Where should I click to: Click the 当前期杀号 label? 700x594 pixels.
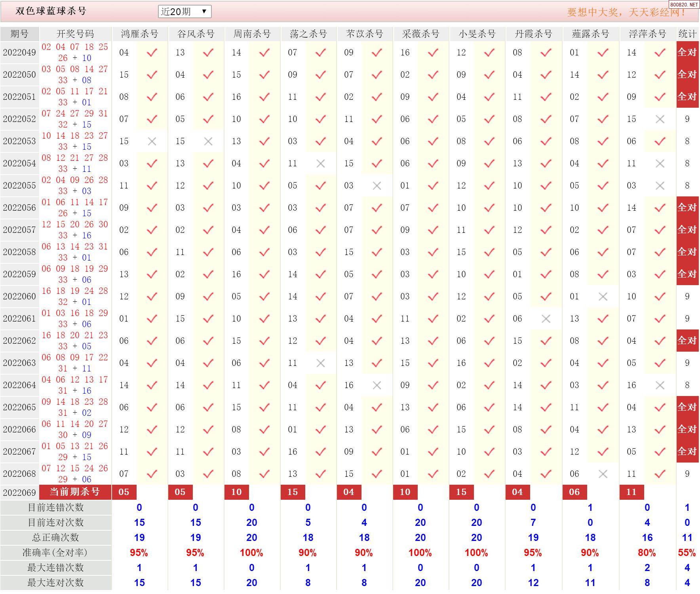click(x=75, y=492)
